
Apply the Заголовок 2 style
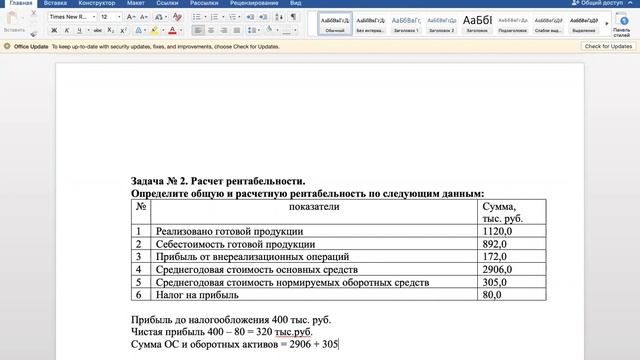442,24
